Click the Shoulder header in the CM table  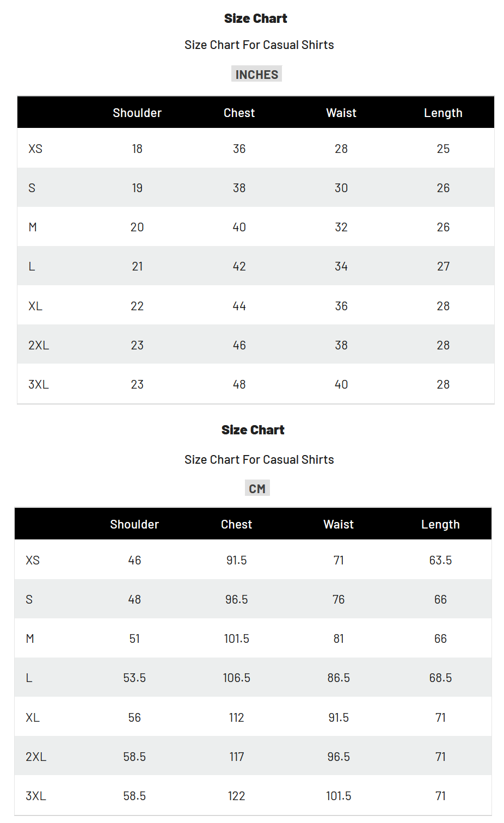134,525
